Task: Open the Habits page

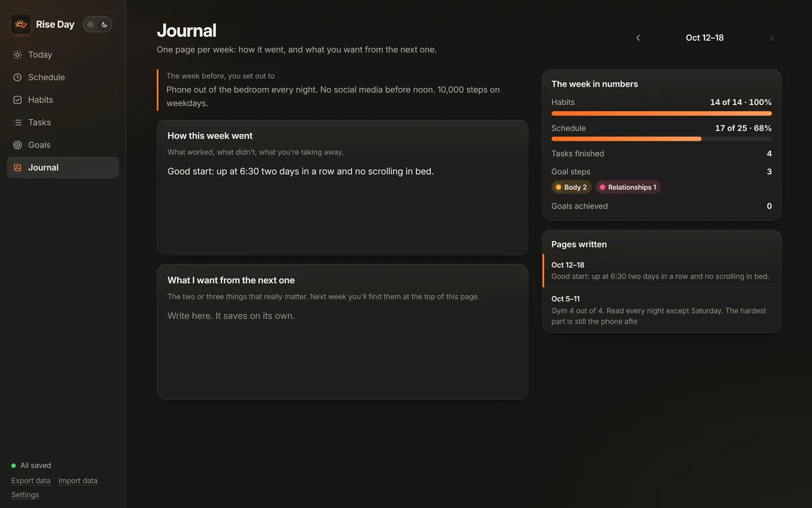Action: coord(63,100)
